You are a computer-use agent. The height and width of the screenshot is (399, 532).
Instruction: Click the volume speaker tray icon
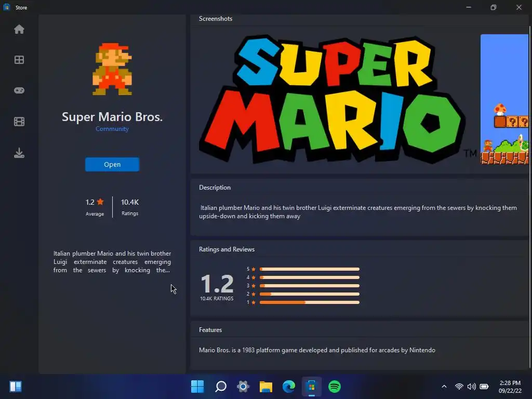(x=472, y=387)
